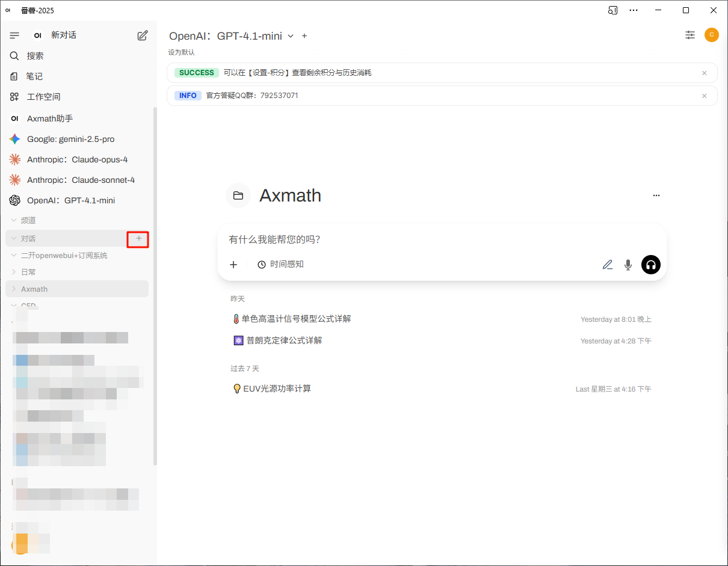Select the Anthropic Claude-opus-4 model in sidebar
This screenshot has width=728, height=566.
pyautogui.click(x=77, y=159)
